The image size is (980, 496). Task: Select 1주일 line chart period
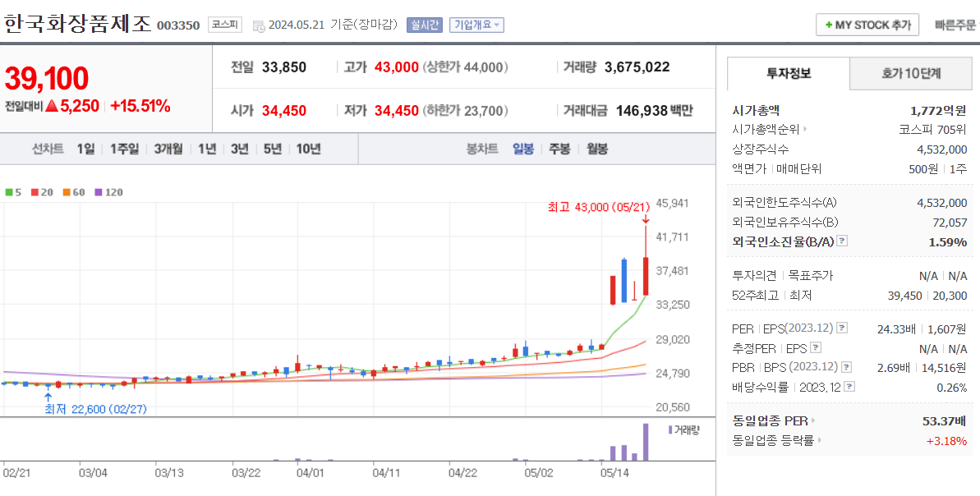124,149
